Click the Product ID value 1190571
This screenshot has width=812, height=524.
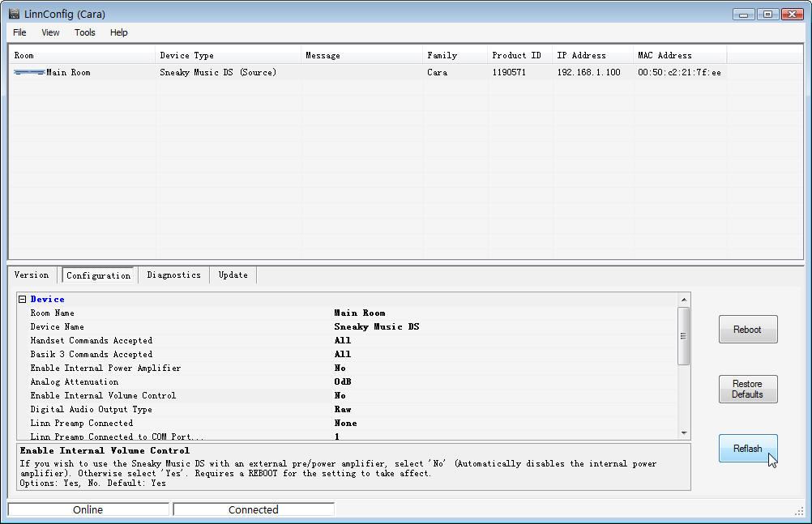point(509,73)
